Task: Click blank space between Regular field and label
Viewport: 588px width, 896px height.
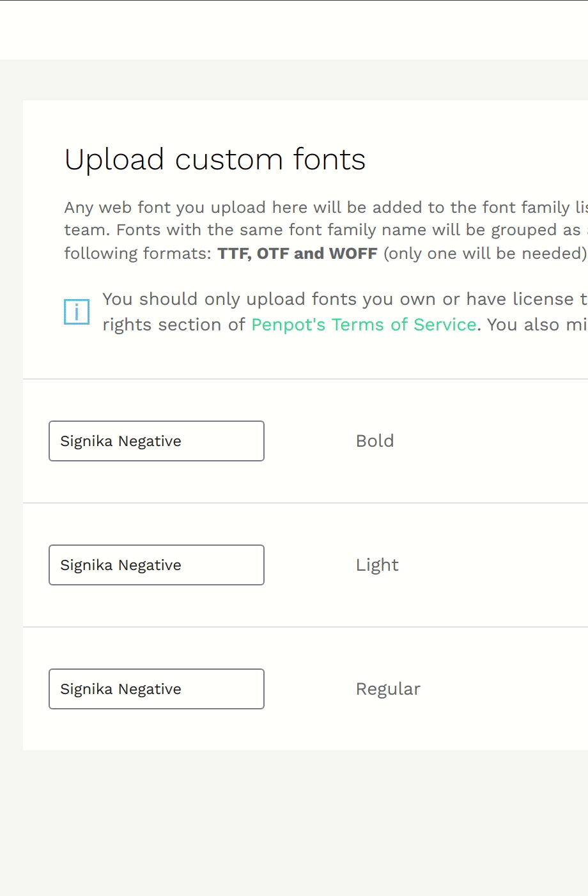Action: (x=310, y=689)
